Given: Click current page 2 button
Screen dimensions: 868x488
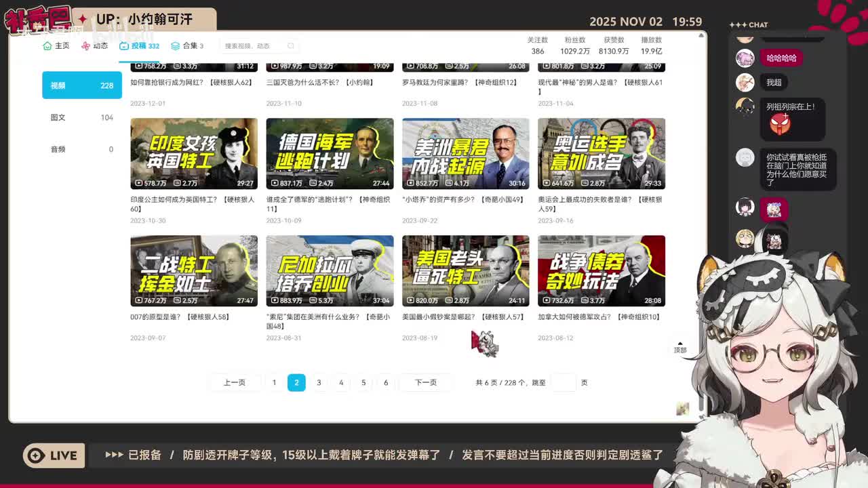Looking at the screenshot, I should [296, 383].
